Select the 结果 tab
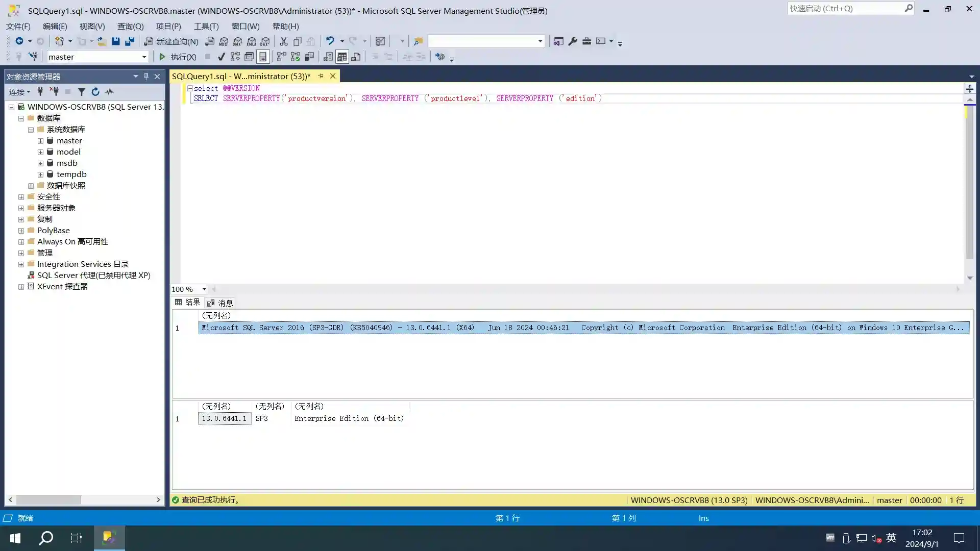Screen dimensions: 980x551 (x=187, y=303)
